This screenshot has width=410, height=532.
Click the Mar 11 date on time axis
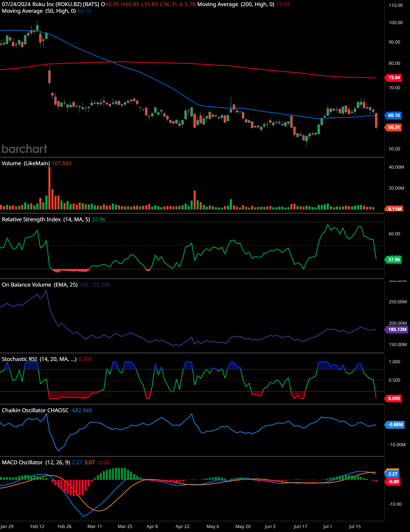click(95, 526)
